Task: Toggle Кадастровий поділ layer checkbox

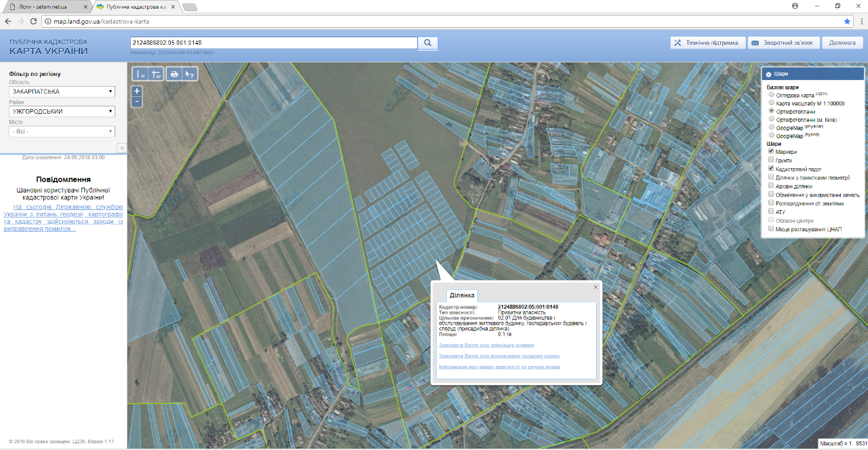Action: pos(772,168)
